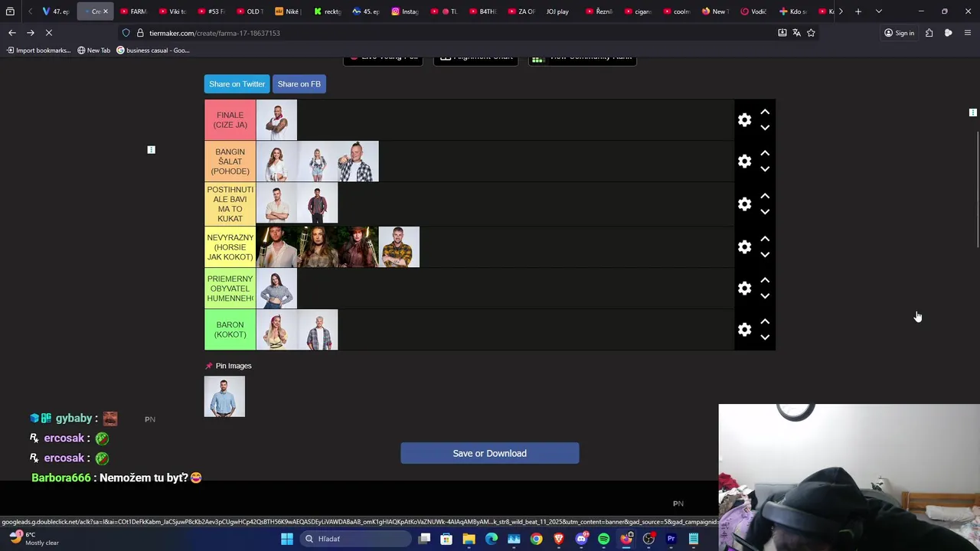Click the Share on FB button
This screenshot has width=980, height=551.
[x=299, y=84]
